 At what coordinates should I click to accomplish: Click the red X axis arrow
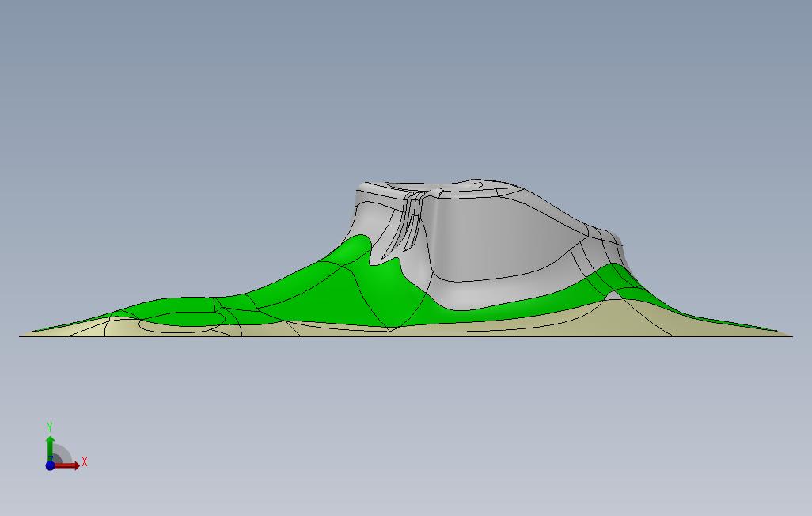click(x=66, y=465)
